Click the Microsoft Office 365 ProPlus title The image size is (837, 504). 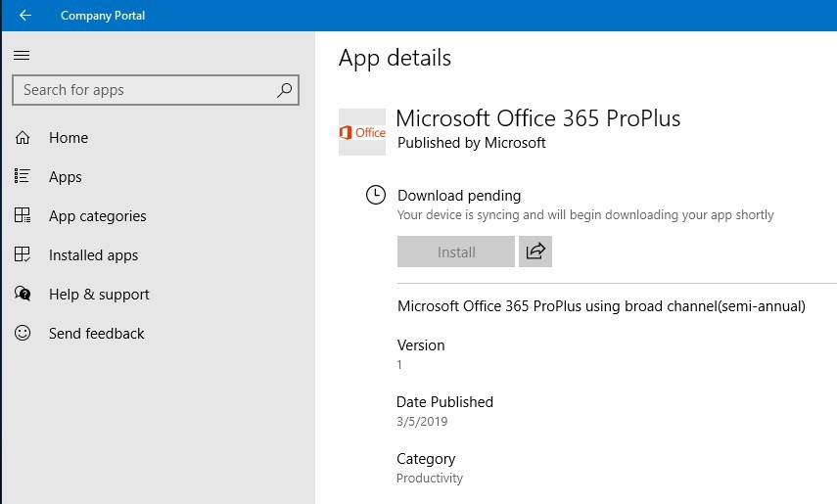tap(538, 118)
